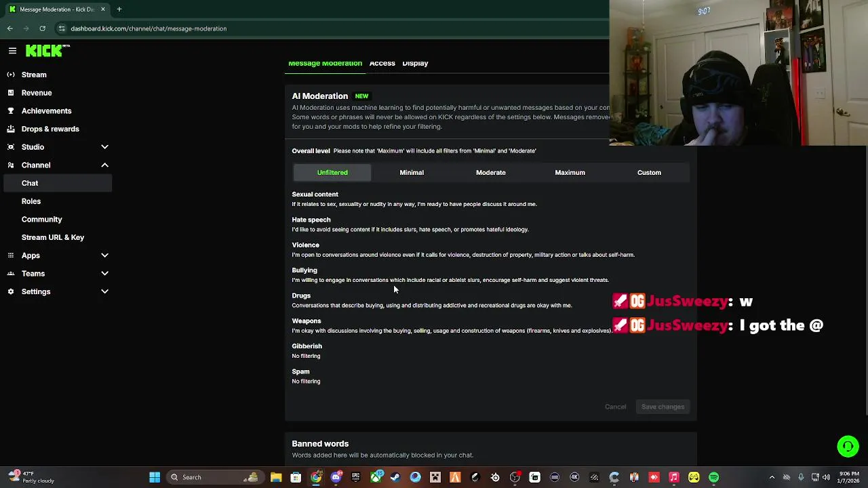Click the Cancel button
This screenshot has width=868, height=488.
point(615,407)
